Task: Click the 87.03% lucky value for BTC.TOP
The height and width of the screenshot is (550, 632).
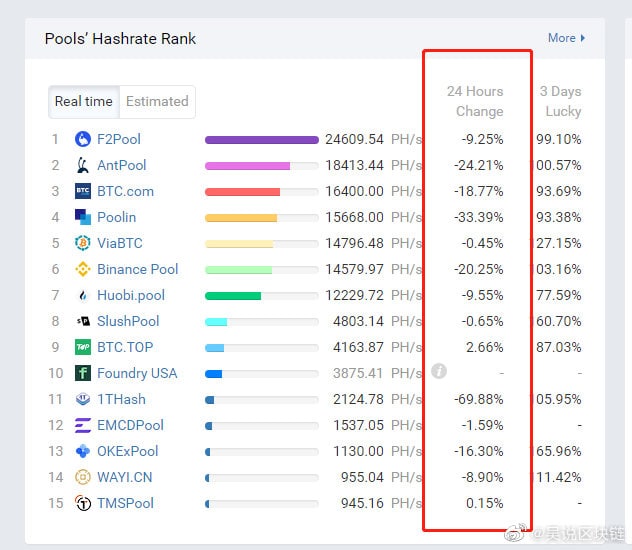Action: pos(559,347)
